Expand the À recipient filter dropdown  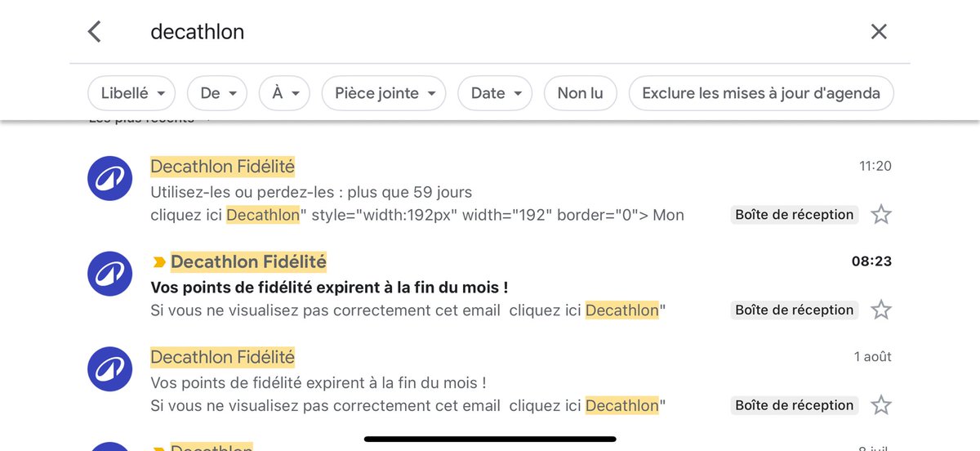point(284,93)
